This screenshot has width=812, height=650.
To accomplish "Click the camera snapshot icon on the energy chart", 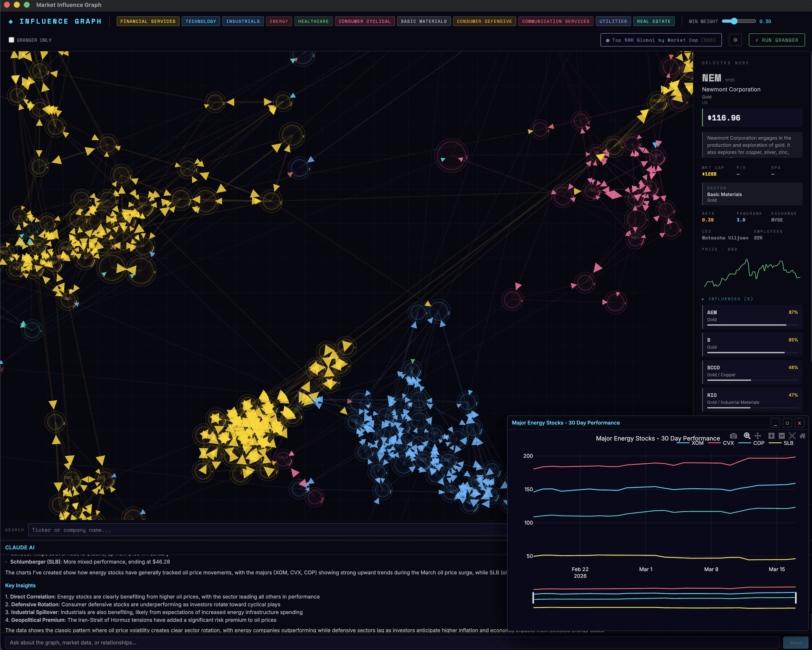I will point(733,436).
